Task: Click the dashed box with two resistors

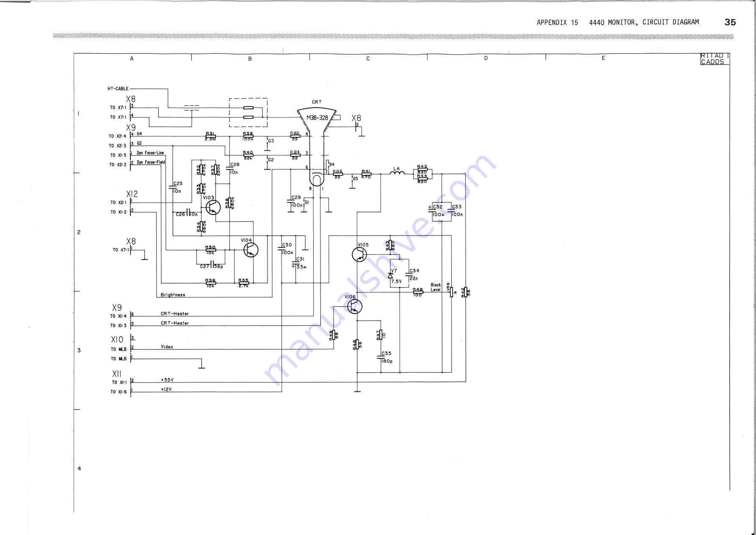Action: point(248,113)
